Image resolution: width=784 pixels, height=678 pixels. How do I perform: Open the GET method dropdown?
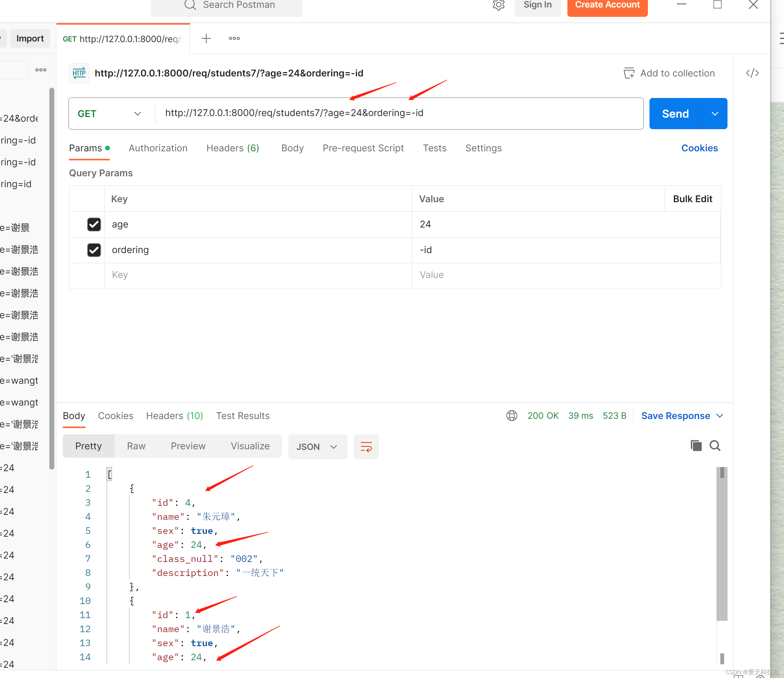(x=110, y=114)
